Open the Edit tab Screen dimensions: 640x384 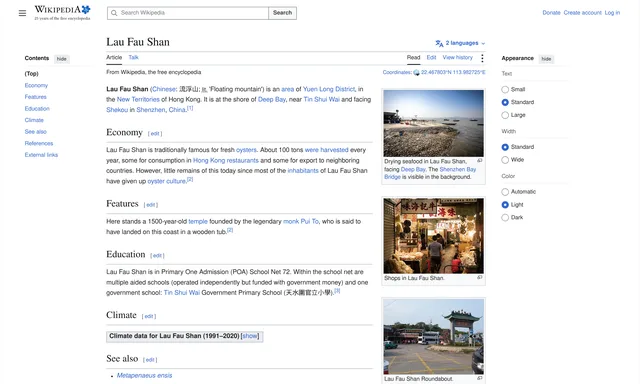click(431, 58)
